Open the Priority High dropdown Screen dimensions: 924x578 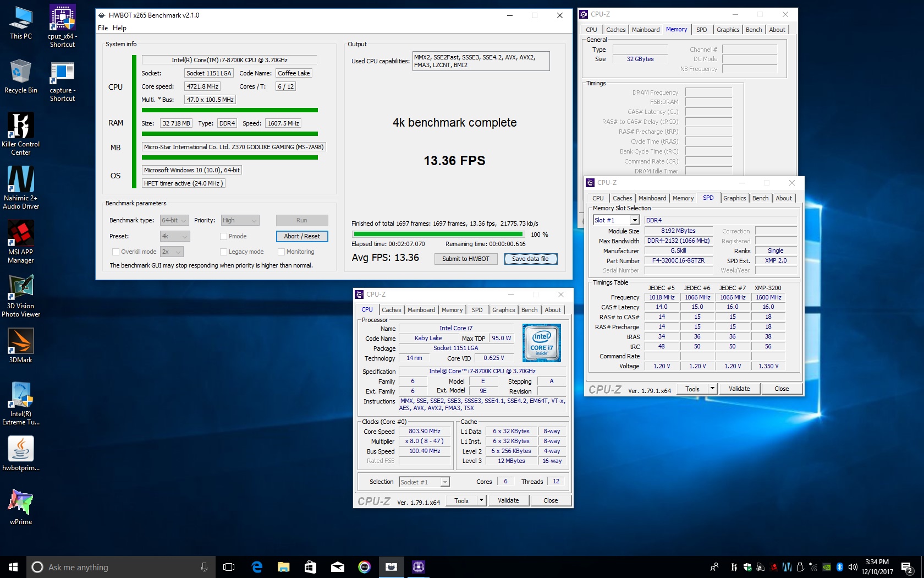(240, 220)
